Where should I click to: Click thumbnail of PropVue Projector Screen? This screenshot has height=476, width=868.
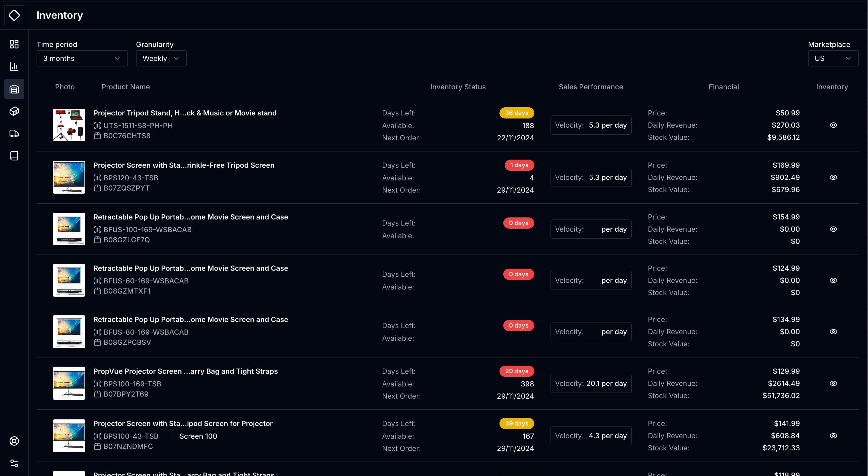(69, 383)
